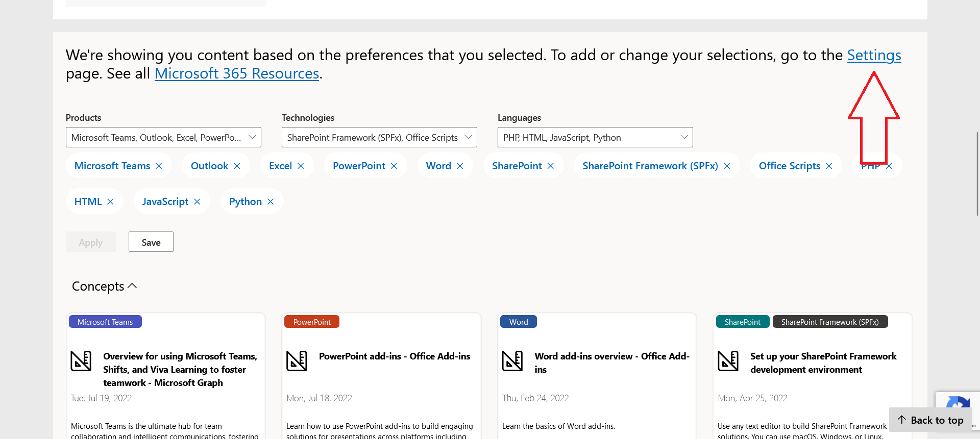The image size is (980, 439).
Task: Open the Products dropdown
Action: 163,137
